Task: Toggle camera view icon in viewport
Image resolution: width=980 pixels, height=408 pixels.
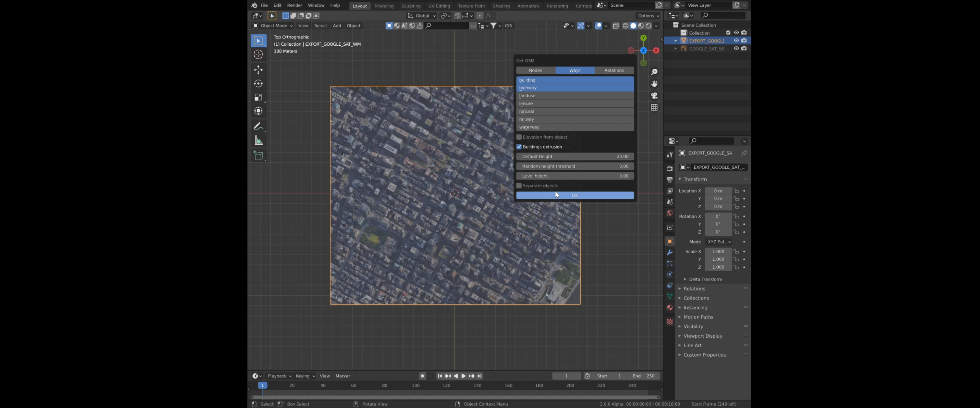Action: [x=654, y=95]
